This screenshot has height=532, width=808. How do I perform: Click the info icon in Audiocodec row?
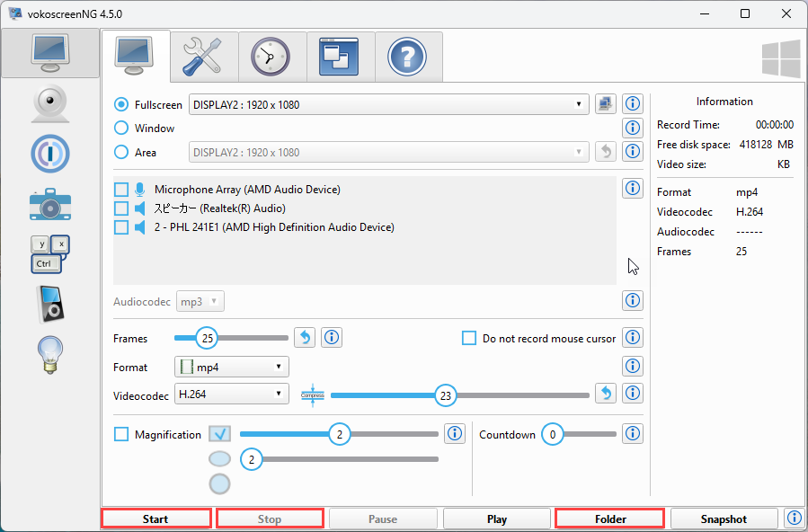[632, 300]
